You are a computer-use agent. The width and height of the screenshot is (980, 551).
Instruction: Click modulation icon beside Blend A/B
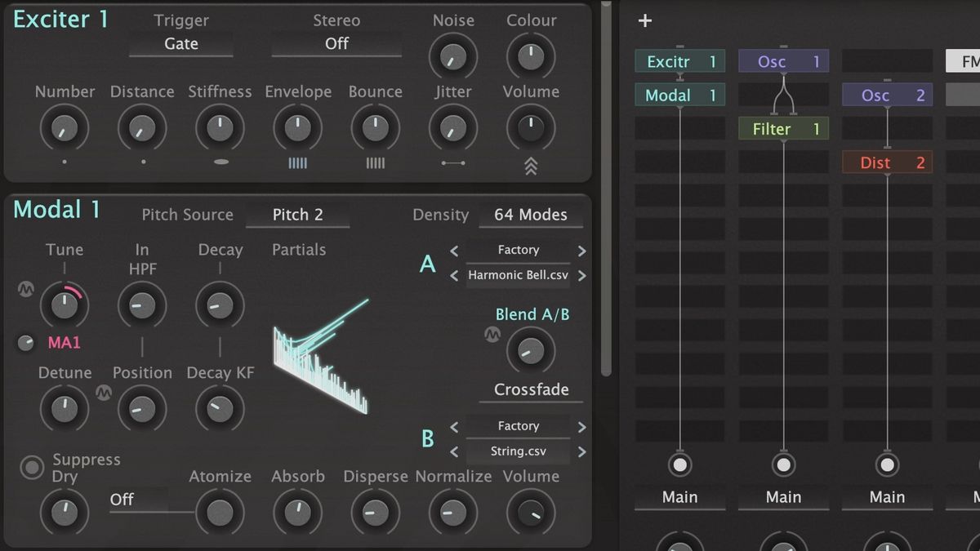click(x=492, y=334)
